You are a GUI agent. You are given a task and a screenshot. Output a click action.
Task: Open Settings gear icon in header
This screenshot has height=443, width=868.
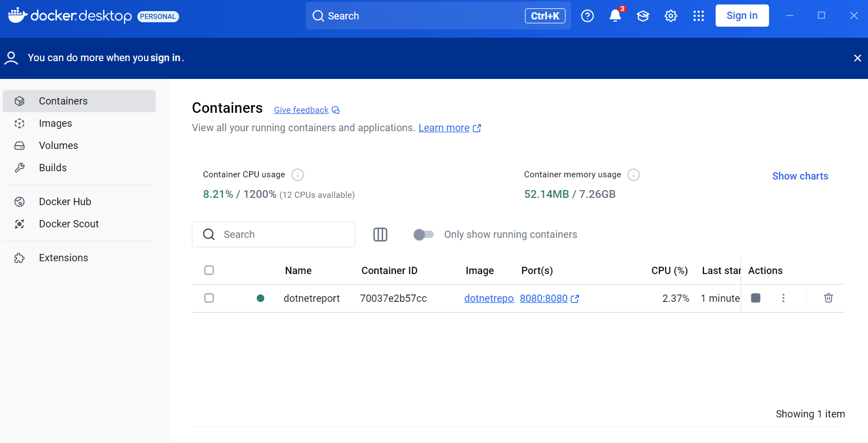pos(671,16)
